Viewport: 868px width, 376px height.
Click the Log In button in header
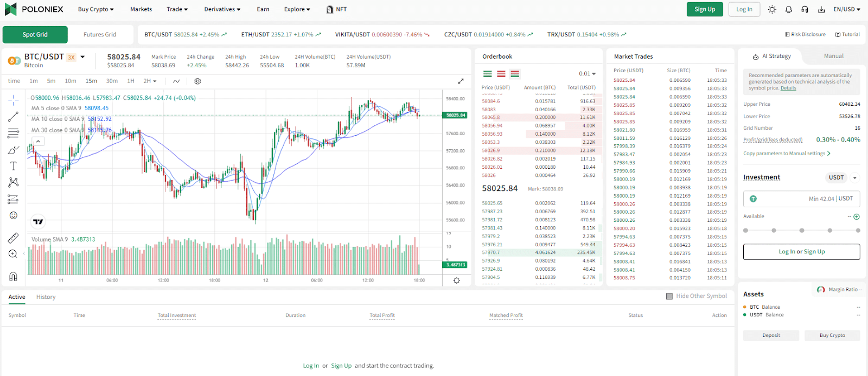pyautogui.click(x=744, y=9)
